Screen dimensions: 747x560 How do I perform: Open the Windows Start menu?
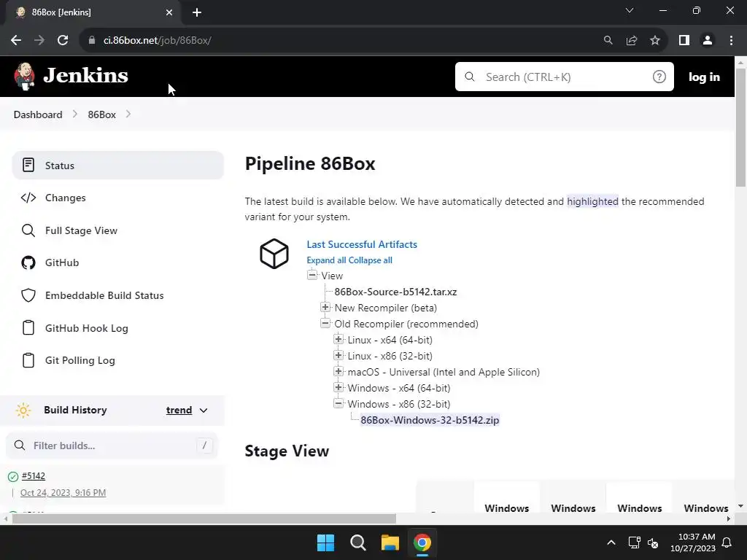[326, 542]
